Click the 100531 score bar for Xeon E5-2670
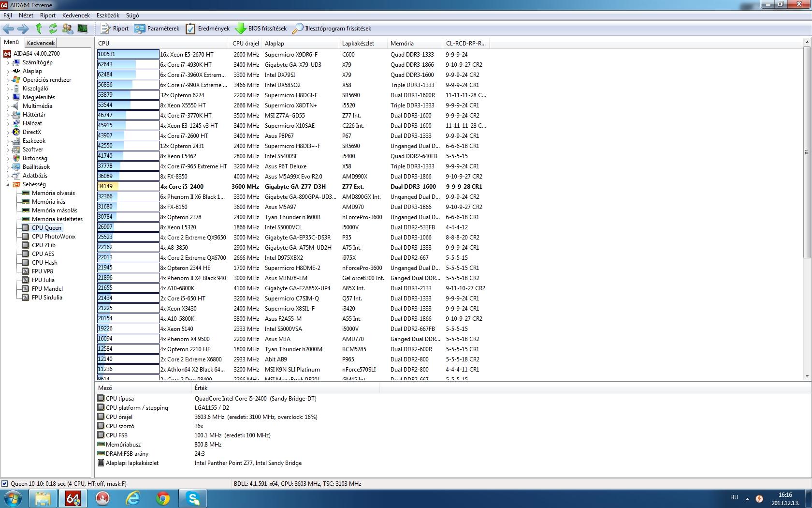 (128, 54)
